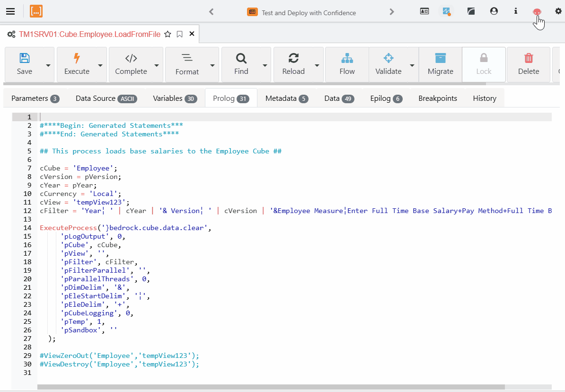
Task: Open the activity monitor icon
Action: 446,11
